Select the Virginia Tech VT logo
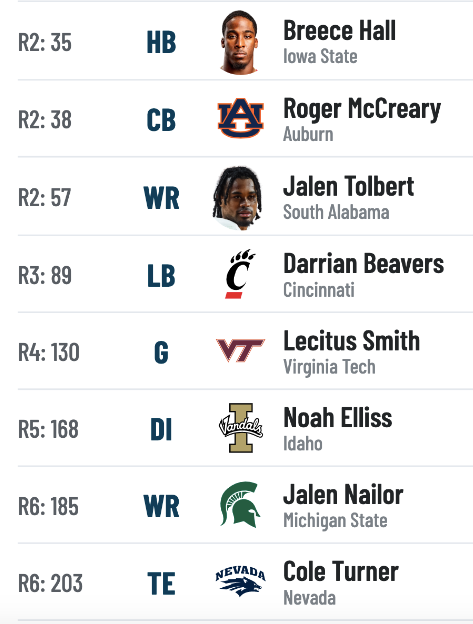 240,350
